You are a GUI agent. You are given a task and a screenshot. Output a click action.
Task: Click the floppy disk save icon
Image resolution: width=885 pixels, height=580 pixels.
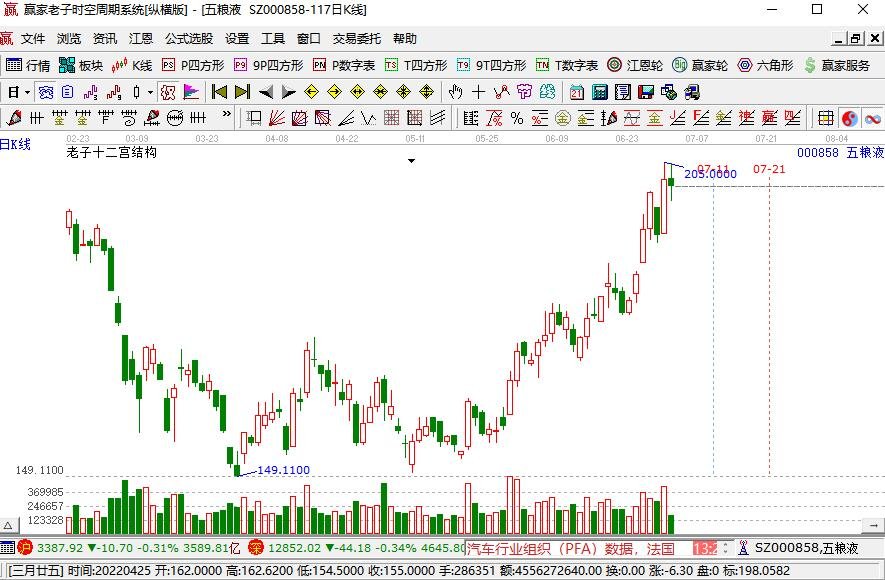646,92
